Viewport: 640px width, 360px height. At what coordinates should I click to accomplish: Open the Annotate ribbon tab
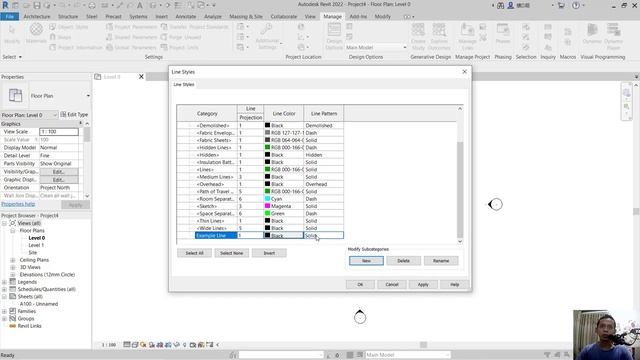click(186, 16)
